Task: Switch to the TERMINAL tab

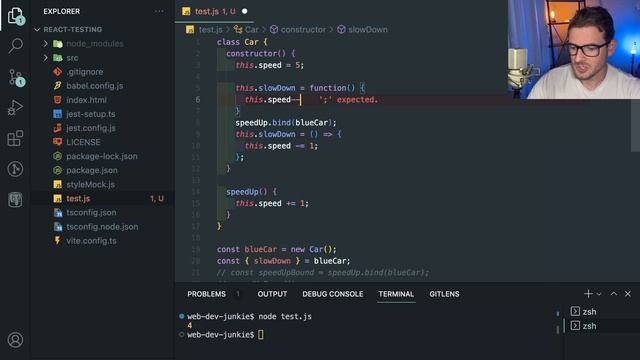Action: click(x=396, y=294)
